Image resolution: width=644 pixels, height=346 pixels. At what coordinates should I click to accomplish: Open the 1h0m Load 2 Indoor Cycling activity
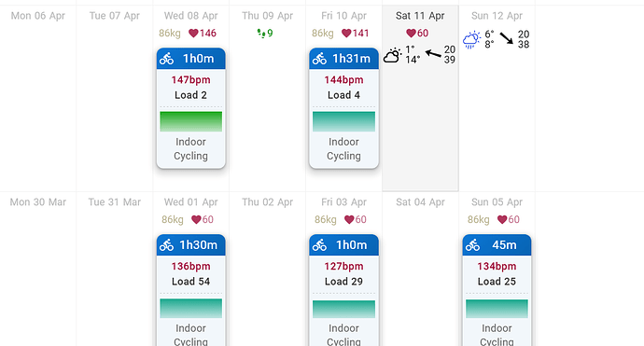point(191,108)
